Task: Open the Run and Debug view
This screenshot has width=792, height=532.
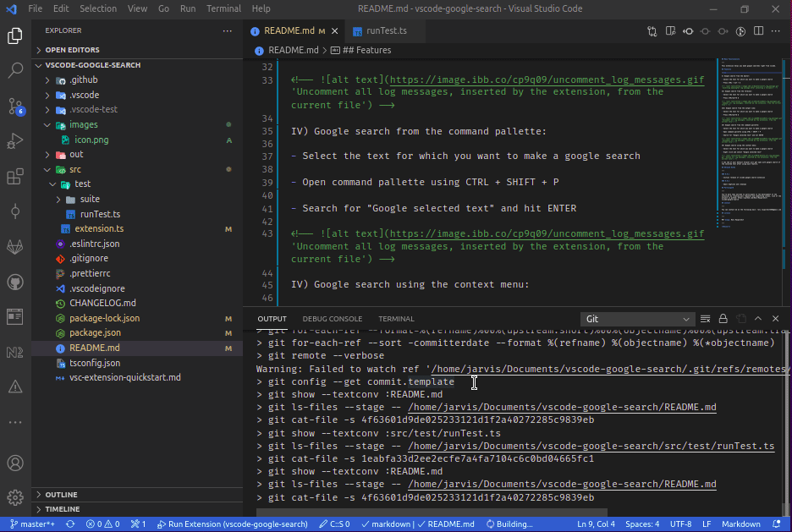Action: [x=15, y=140]
